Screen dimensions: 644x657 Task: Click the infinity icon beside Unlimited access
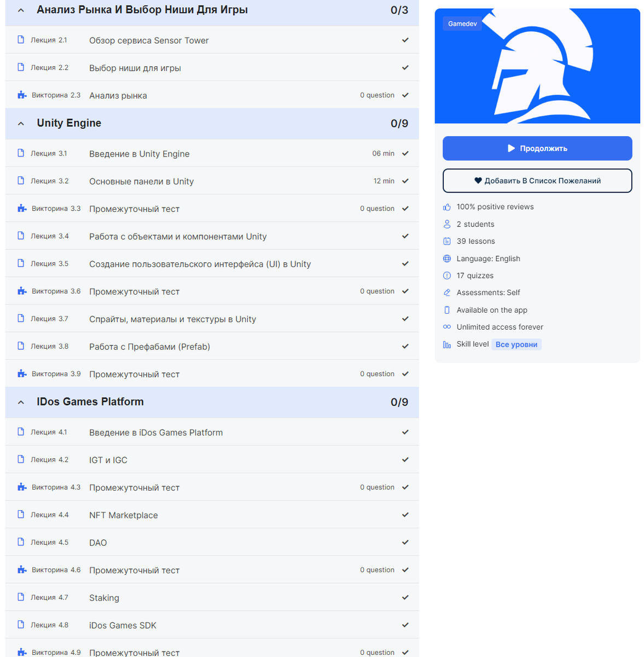(447, 327)
